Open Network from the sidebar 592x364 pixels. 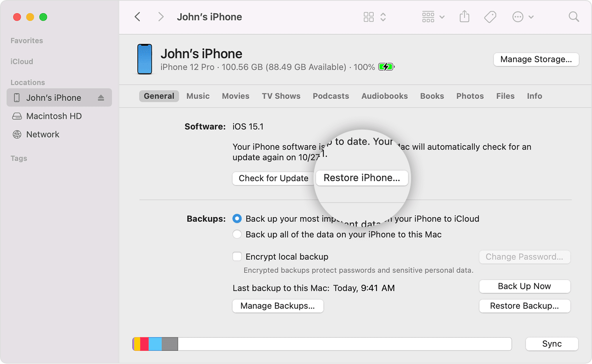(x=43, y=134)
